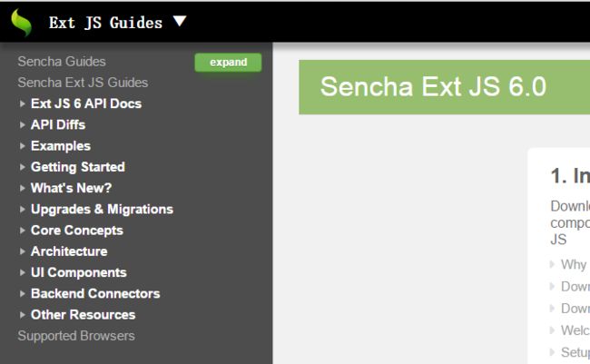The image size is (590, 364).
Task: Click the green Sencha leaf logo
Action: 22,22
